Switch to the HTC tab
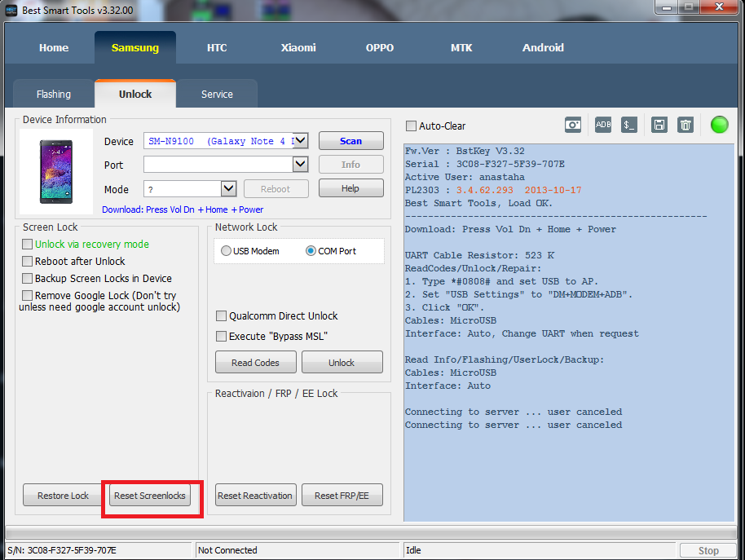Image resolution: width=745 pixels, height=560 pixels. (217, 47)
